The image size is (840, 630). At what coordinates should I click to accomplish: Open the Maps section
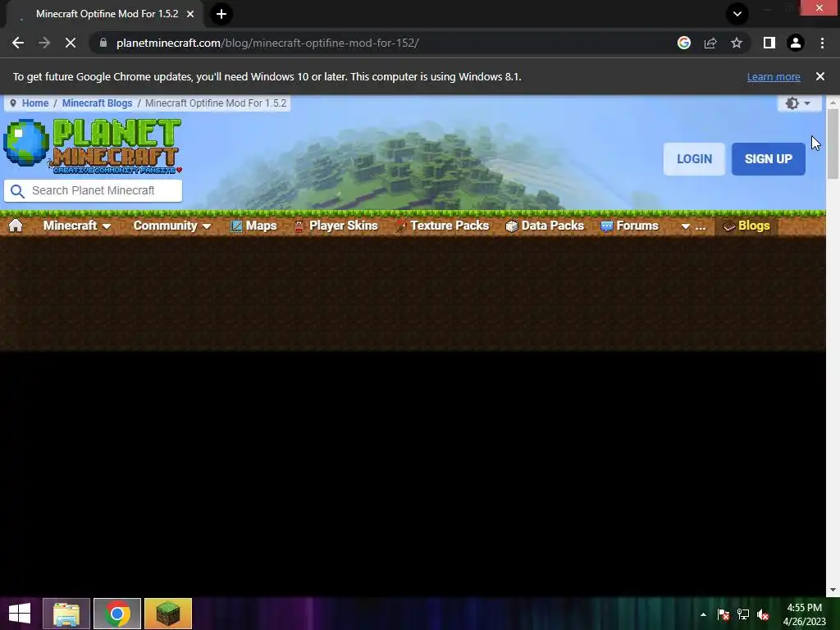point(253,226)
